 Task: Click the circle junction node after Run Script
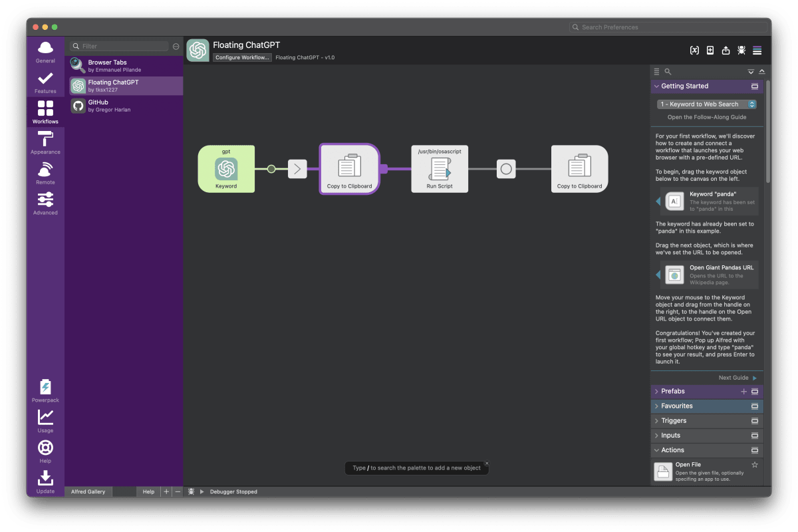point(506,169)
